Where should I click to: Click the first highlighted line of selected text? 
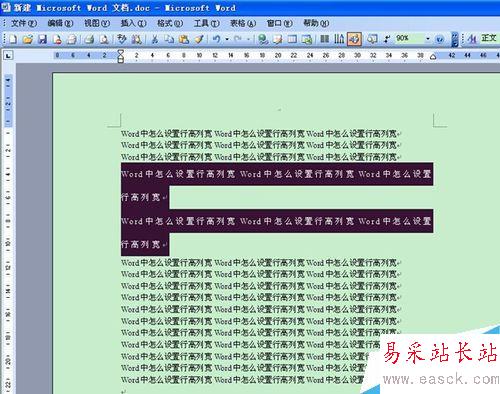(277, 174)
